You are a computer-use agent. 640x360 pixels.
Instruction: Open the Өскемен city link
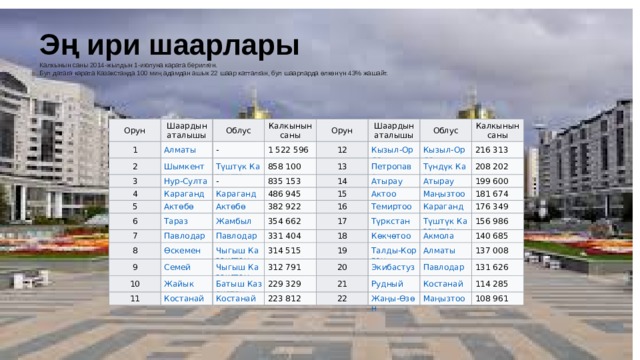pyautogui.click(x=182, y=250)
